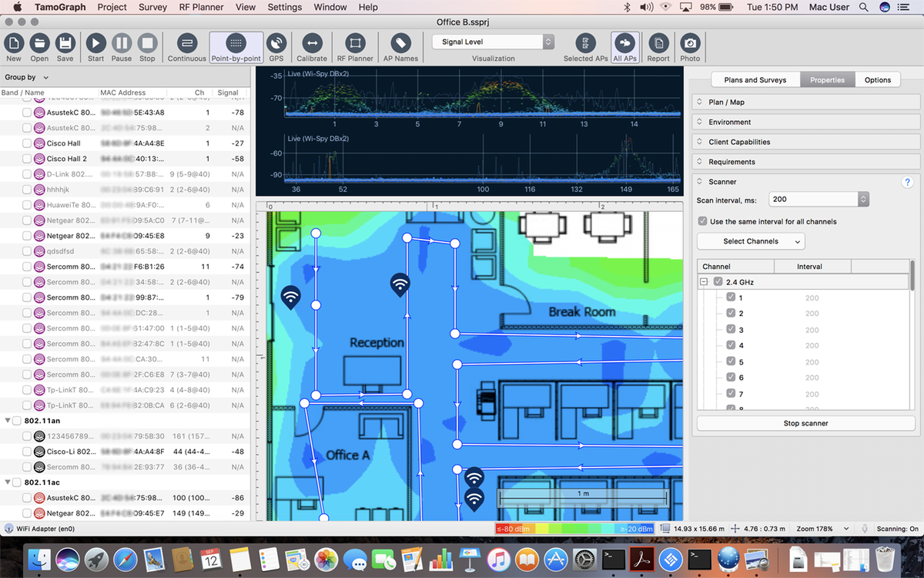Collapse the Scanner section
Image resolution: width=924 pixels, height=578 pixels.
pyautogui.click(x=699, y=182)
